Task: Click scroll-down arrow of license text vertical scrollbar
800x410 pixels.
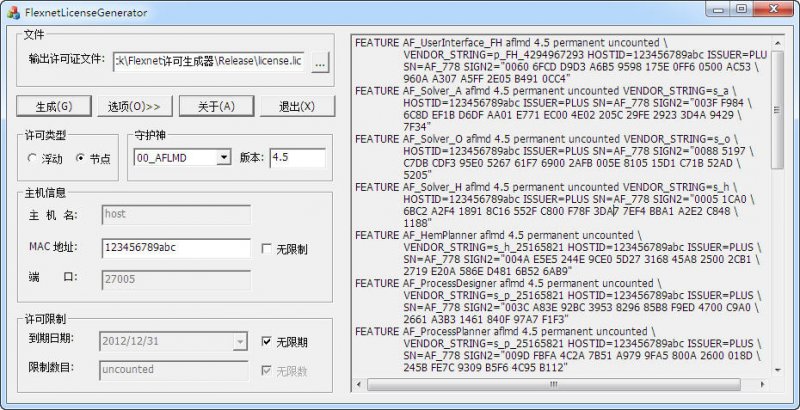Action: pos(777,370)
